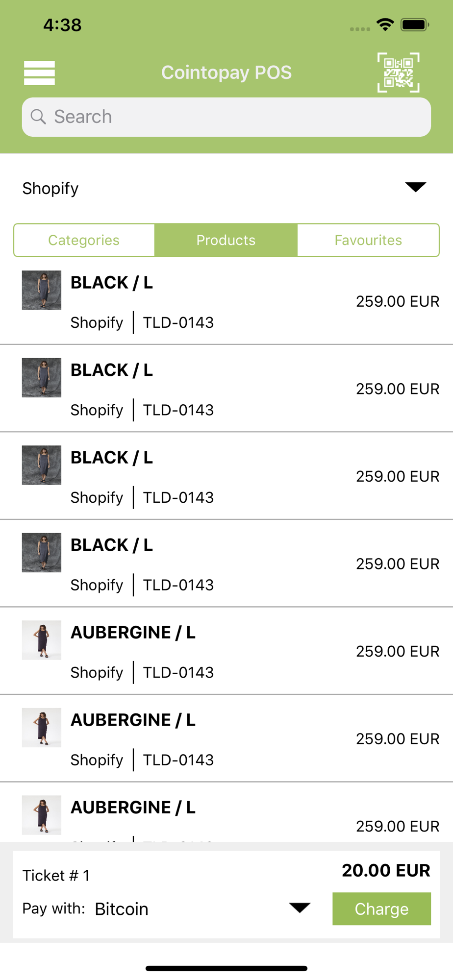
Task: Open the first BLACK / L product thumbnail
Action: pos(42,290)
